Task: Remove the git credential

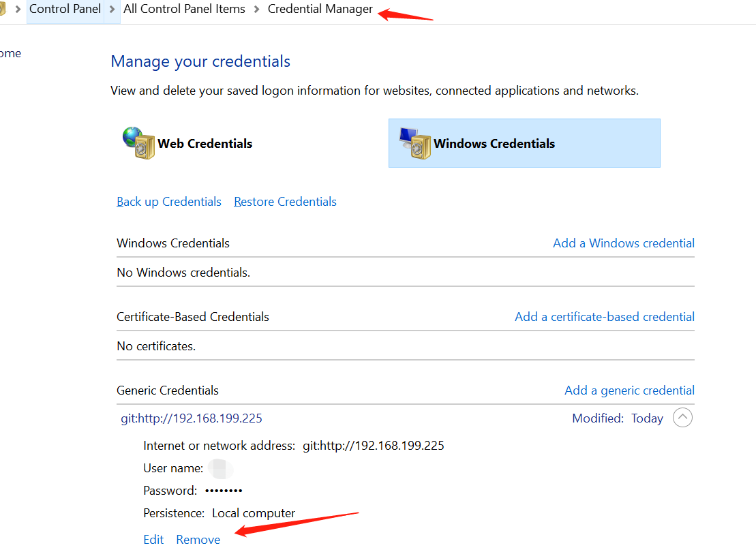Action: [198, 540]
